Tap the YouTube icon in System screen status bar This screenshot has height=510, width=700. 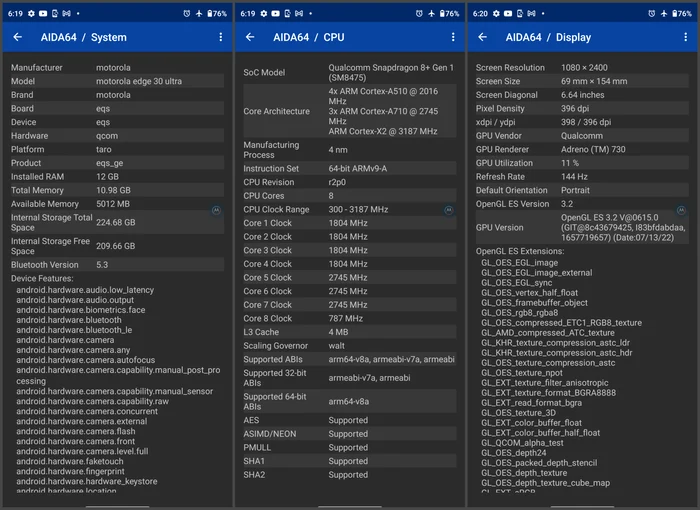[x=43, y=13]
